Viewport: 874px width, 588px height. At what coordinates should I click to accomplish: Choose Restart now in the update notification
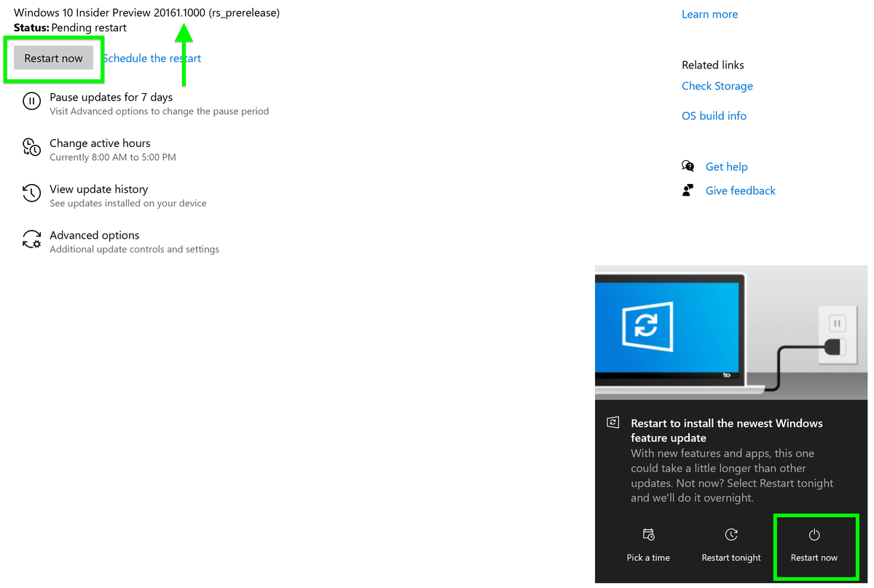[814, 557]
